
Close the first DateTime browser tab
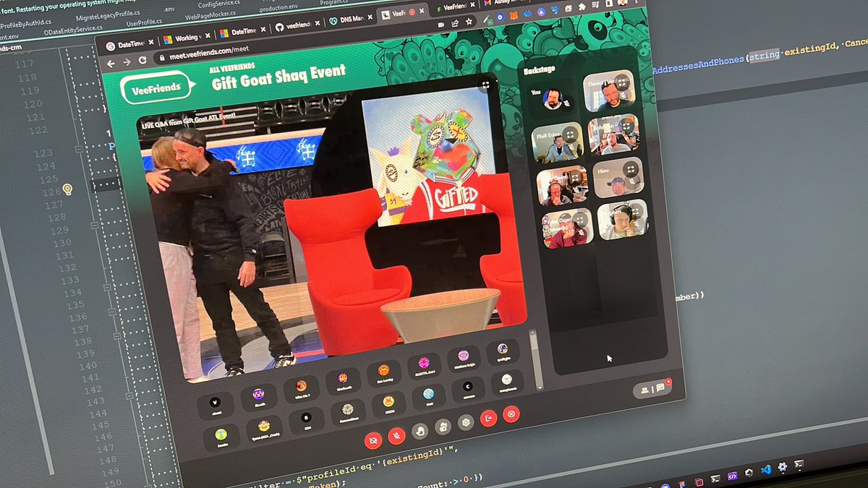pos(150,41)
